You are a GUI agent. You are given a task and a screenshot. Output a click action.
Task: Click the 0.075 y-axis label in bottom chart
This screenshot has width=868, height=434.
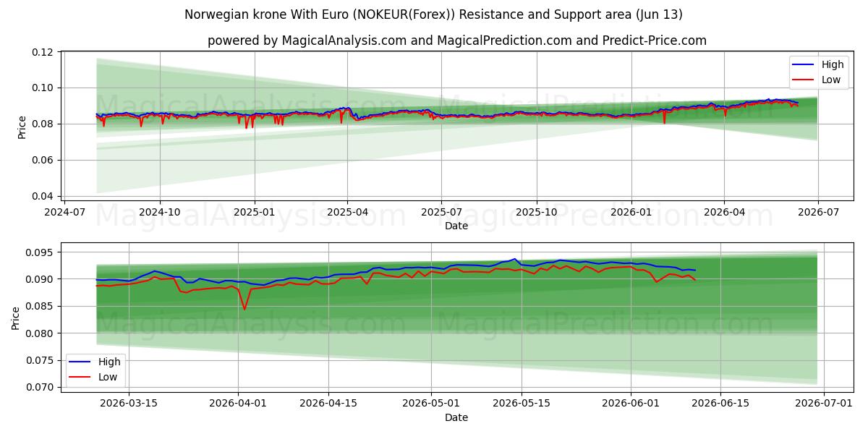[40, 360]
